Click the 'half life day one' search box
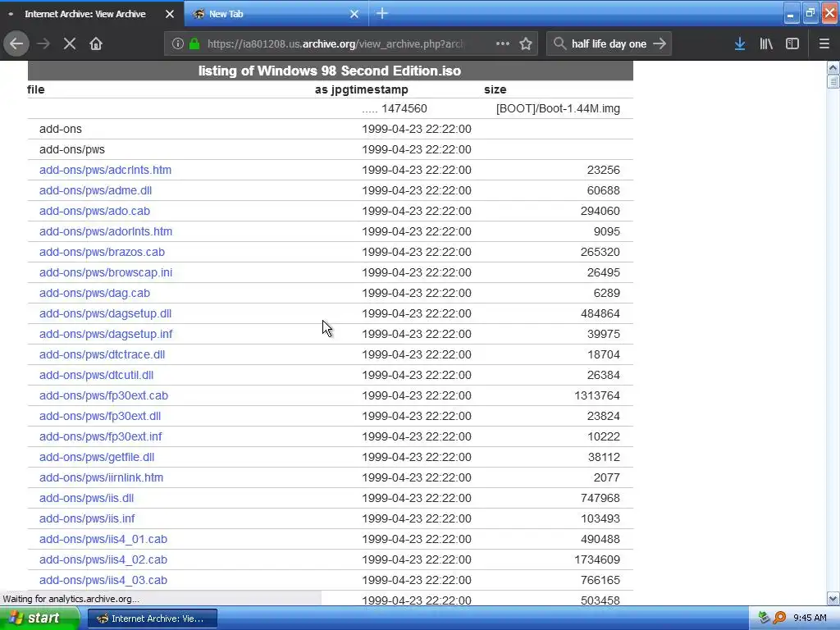840x630 pixels. click(x=609, y=44)
